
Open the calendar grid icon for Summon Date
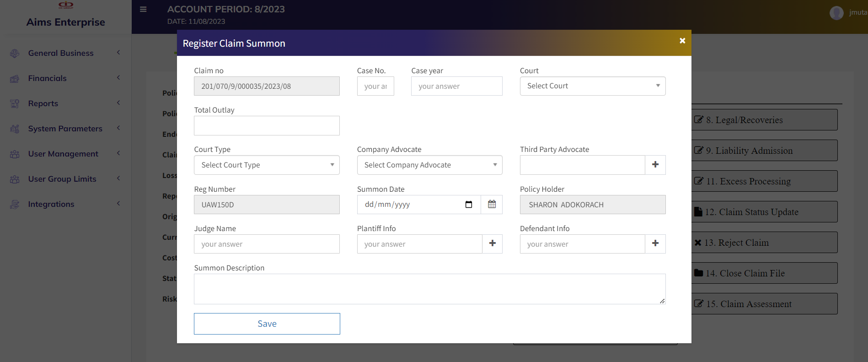492,205
